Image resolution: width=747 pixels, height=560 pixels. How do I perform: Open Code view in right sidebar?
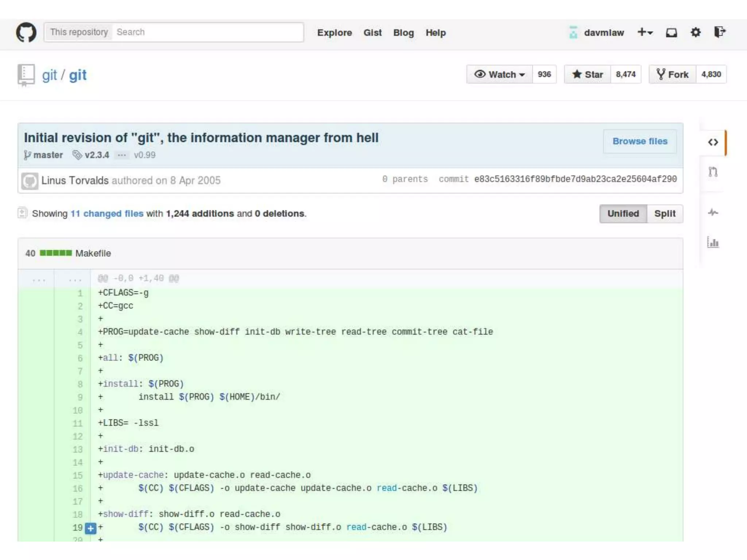point(713,142)
